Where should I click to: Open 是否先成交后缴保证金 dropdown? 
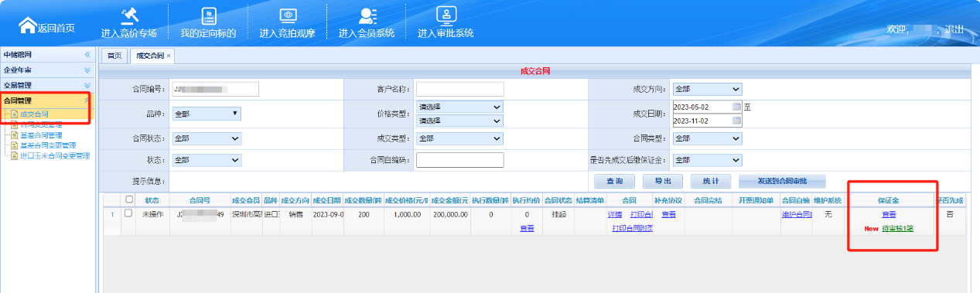(707, 160)
